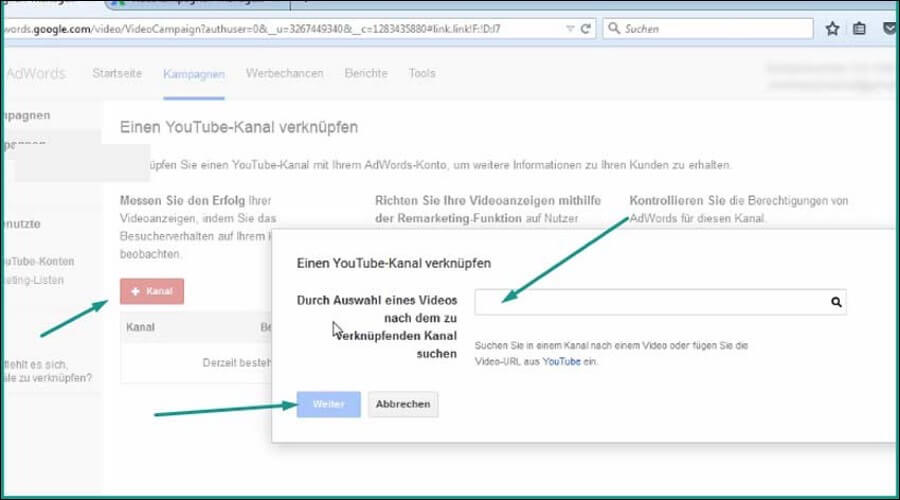Reload the page with the refresh icon
900x500 pixels.
click(585, 29)
